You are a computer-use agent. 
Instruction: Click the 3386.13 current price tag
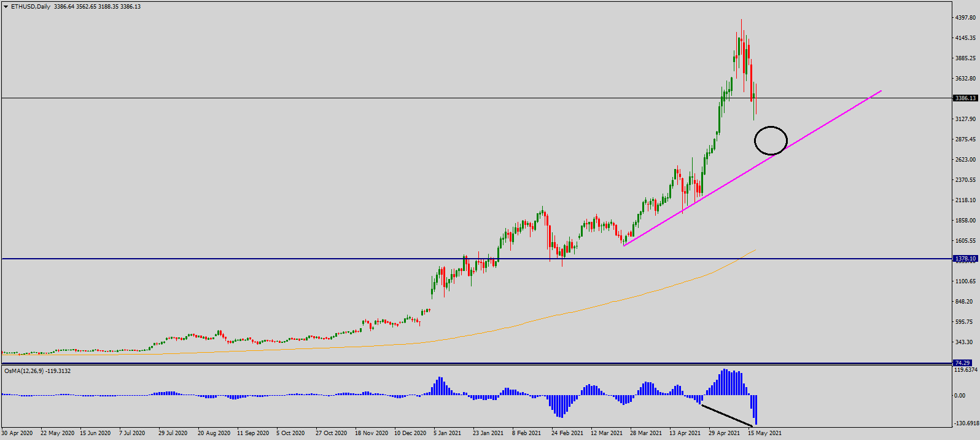965,98
